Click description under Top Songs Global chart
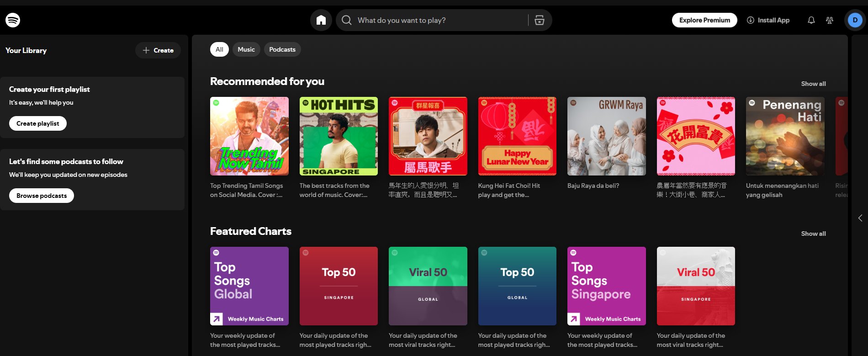868x356 pixels. pyautogui.click(x=245, y=340)
